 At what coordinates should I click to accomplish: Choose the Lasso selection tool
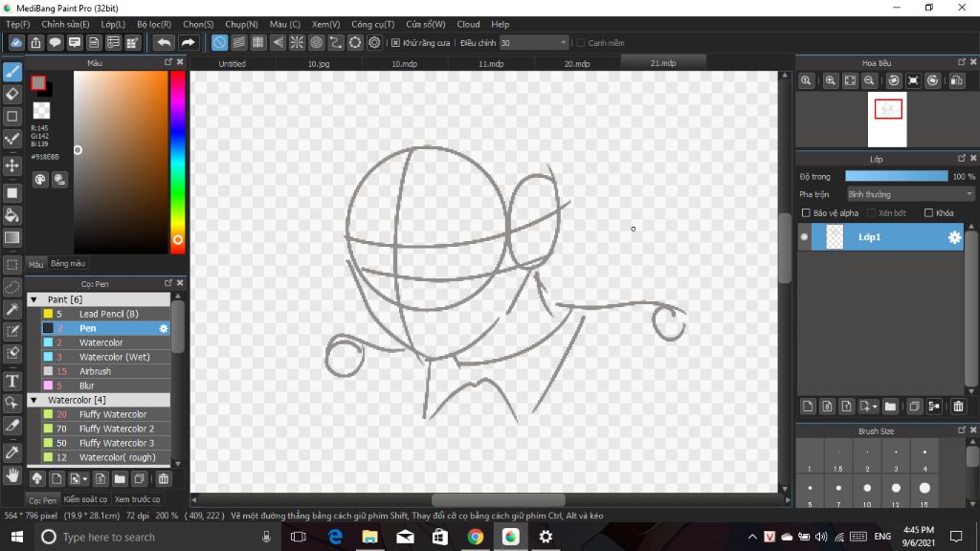point(11,287)
